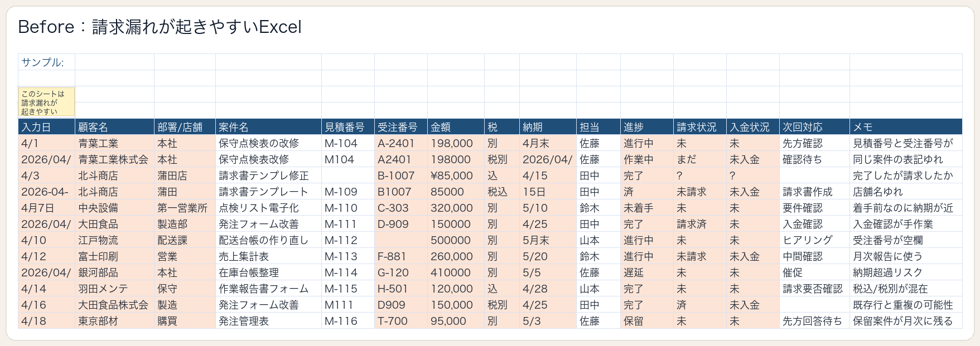Select memo cell 店舗名ゆれ
The height and width of the screenshot is (346, 980).
tap(906, 192)
